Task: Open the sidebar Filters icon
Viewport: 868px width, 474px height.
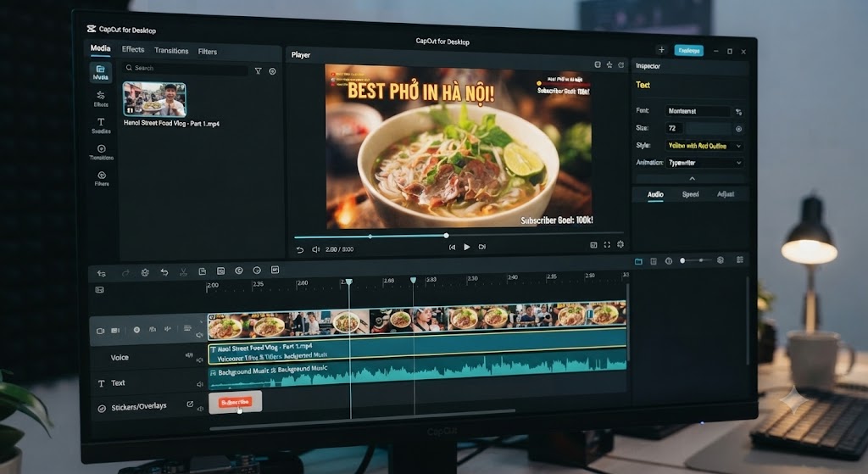Action: [x=102, y=178]
